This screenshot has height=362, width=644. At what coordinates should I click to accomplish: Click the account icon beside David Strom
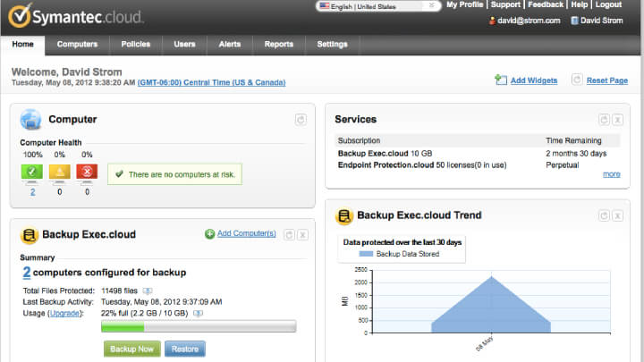[x=574, y=21]
